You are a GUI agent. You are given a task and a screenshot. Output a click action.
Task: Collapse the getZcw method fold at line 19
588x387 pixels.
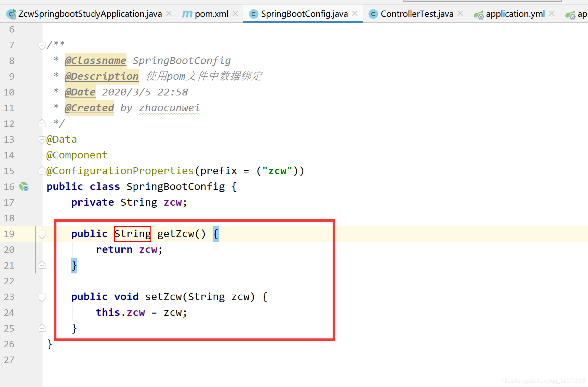point(42,234)
